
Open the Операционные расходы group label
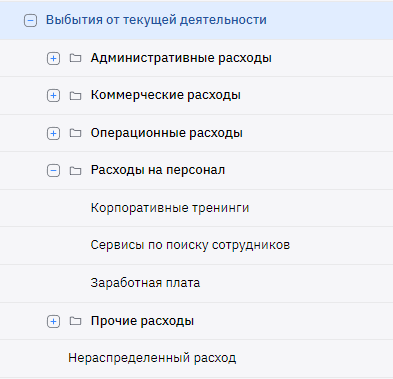167,133
